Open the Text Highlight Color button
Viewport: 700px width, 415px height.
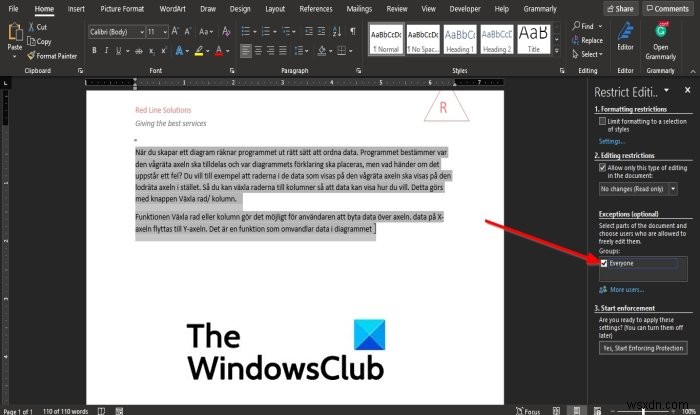pyautogui.click(x=199, y=51)
